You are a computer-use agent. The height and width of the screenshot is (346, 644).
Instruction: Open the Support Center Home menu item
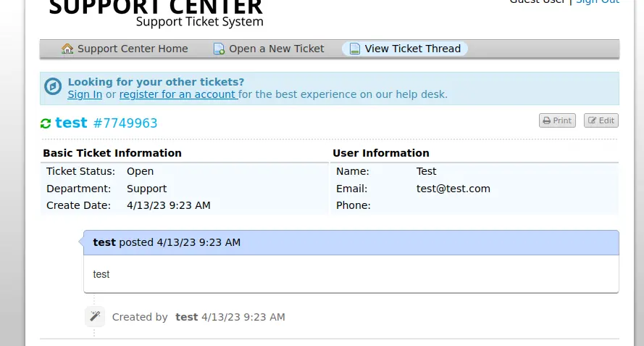click(133, 49)
